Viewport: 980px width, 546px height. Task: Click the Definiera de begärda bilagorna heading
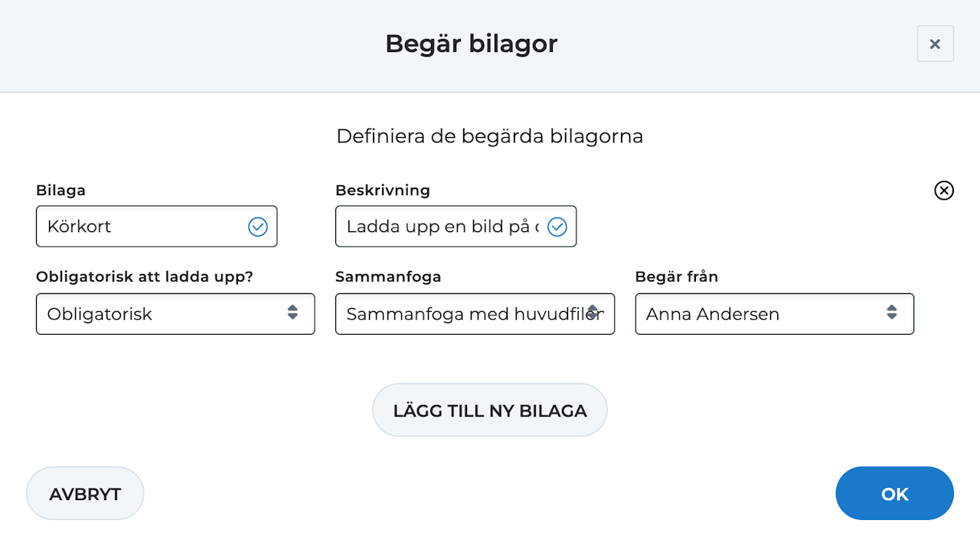[489, 136]
